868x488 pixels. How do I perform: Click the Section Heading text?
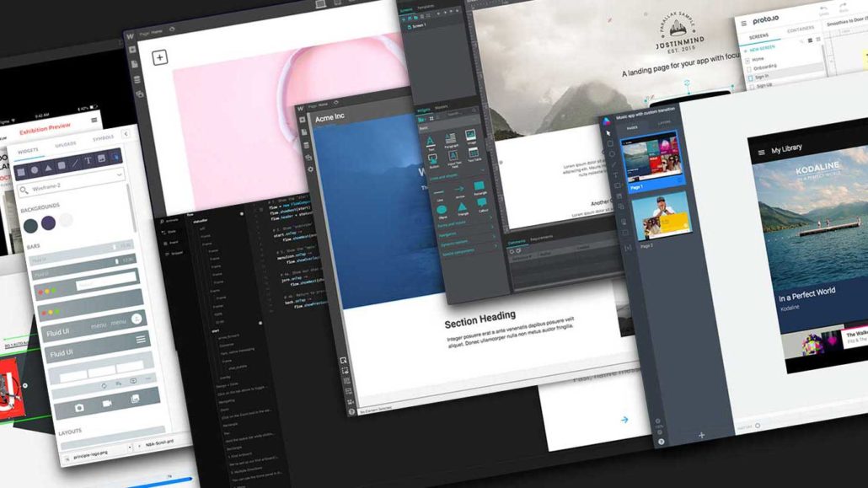tap(480, 319)
